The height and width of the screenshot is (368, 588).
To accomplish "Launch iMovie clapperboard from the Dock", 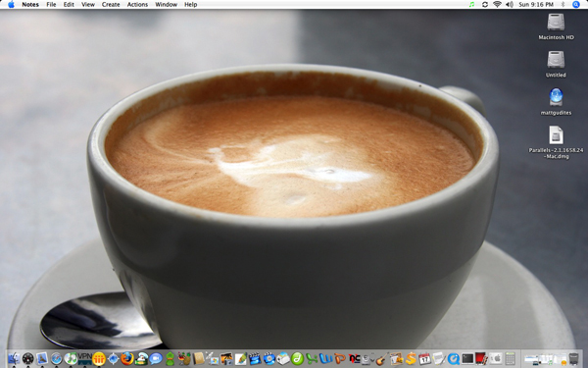I will click(x=255, y=358).
